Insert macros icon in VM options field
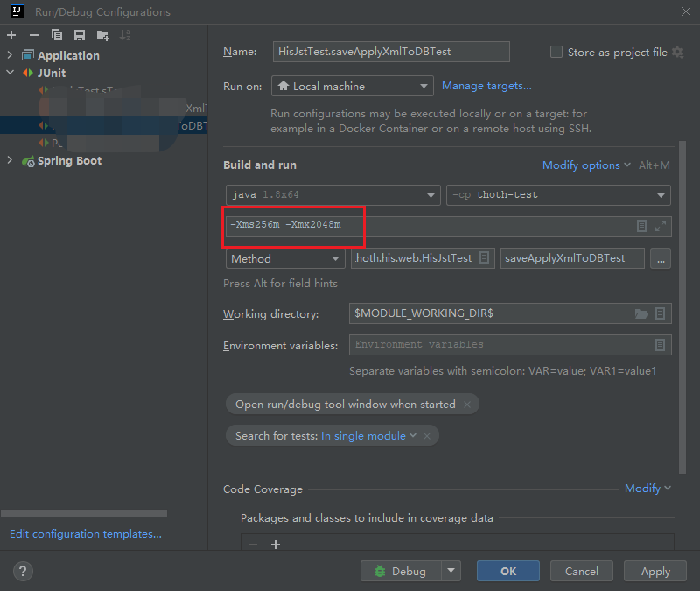Screen dimensions: 700x591 tap(641, 226)
